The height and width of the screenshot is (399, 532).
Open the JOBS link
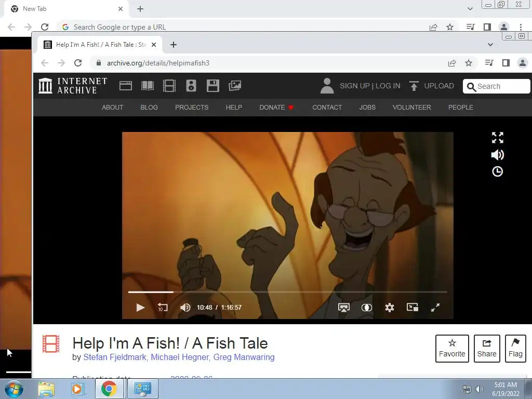(367, 107)
